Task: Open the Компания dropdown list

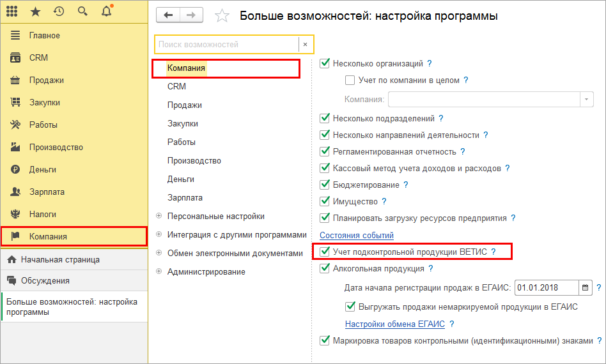Action: [587, 100]
